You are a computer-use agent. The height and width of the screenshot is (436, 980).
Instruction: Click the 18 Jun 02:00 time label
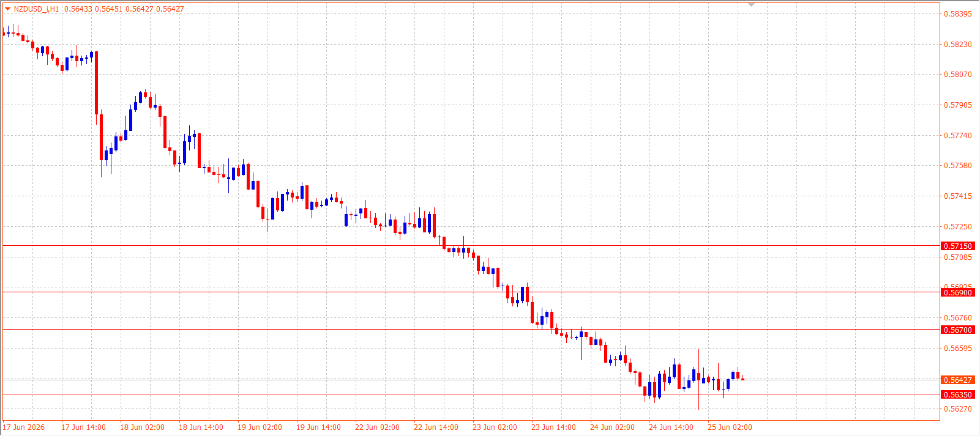142,427
